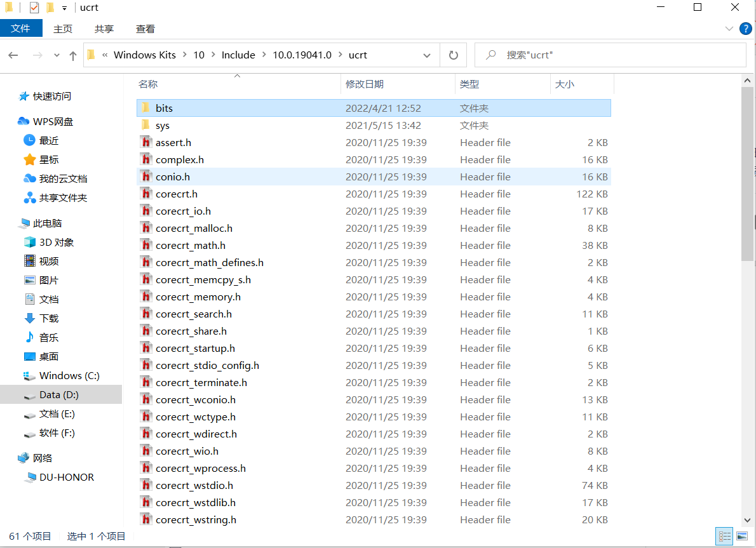Switch to the 查看 ribbon tab
The height and width of the screenshot is (548, 756).
pyautogui.click(x=145, y=29)
